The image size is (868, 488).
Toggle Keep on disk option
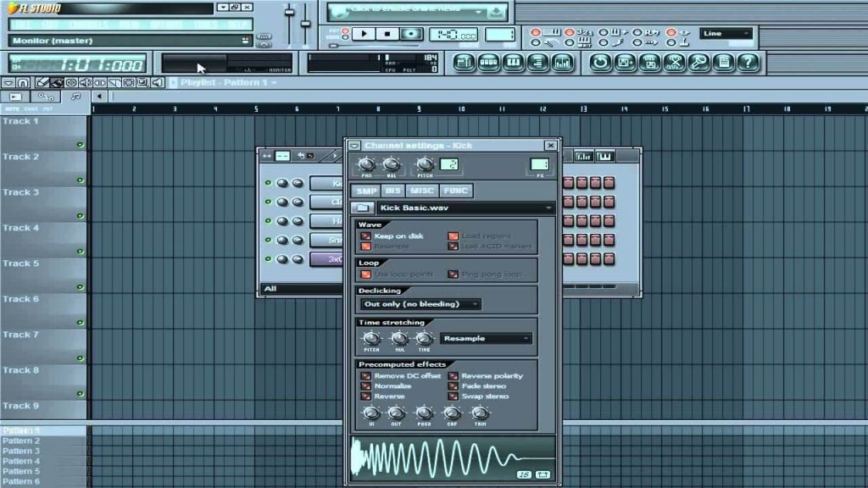366,236
